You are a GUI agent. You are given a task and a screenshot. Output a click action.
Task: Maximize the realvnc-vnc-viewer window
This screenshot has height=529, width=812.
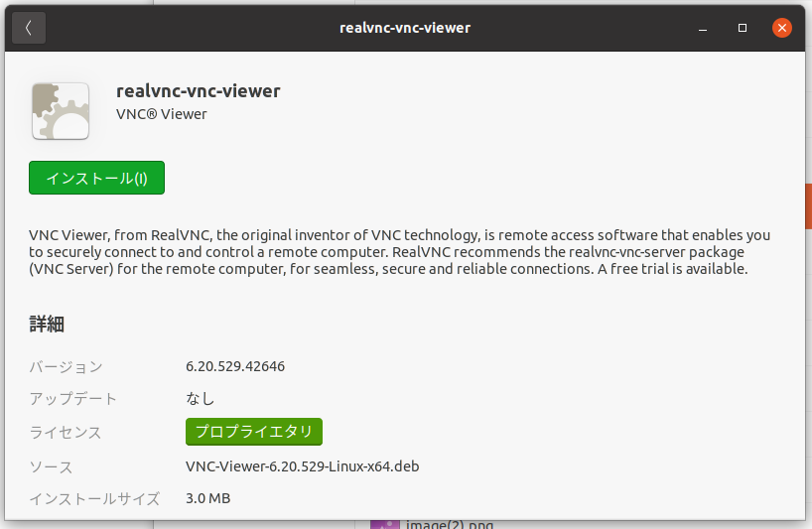click(743, 28)
